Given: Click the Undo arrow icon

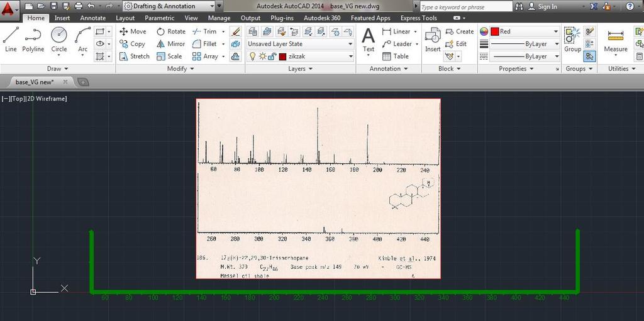Looking at the screenshot, I should pos(91,6).
